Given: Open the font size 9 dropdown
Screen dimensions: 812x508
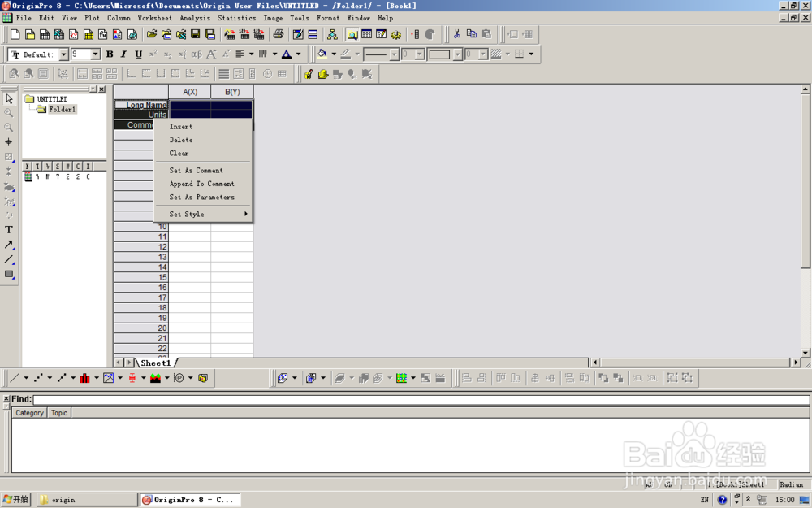Looking at the screenshot, I should coord(96,54).
